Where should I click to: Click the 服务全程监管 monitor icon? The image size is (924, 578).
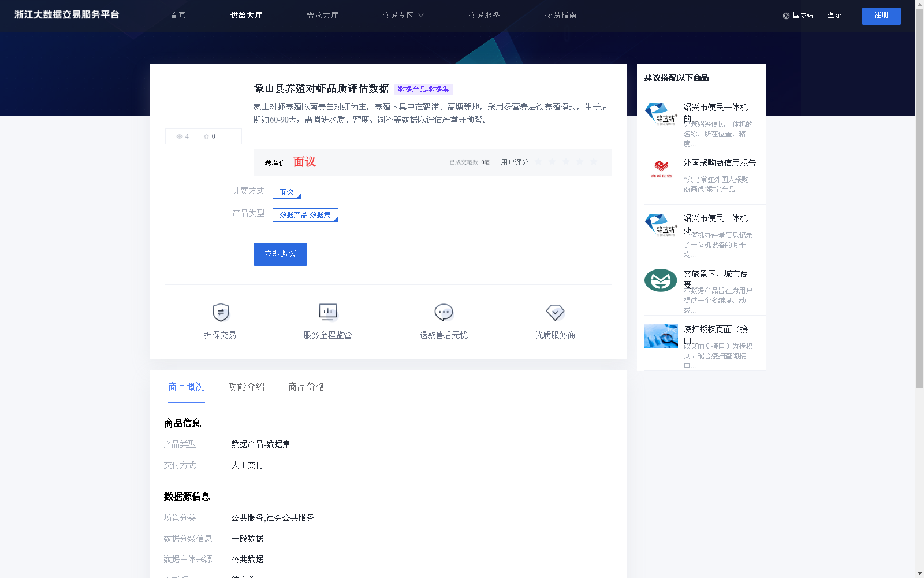point(328,313)
